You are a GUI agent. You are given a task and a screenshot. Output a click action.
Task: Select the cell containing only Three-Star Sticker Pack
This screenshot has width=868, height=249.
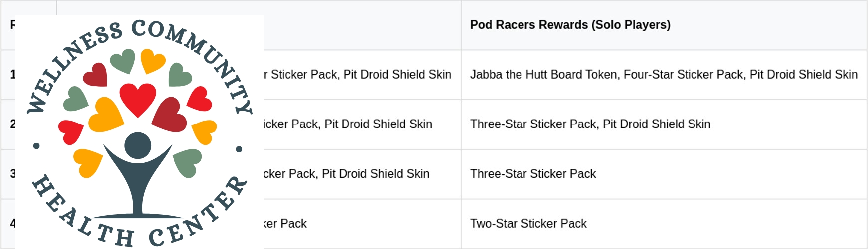(532, 174)
